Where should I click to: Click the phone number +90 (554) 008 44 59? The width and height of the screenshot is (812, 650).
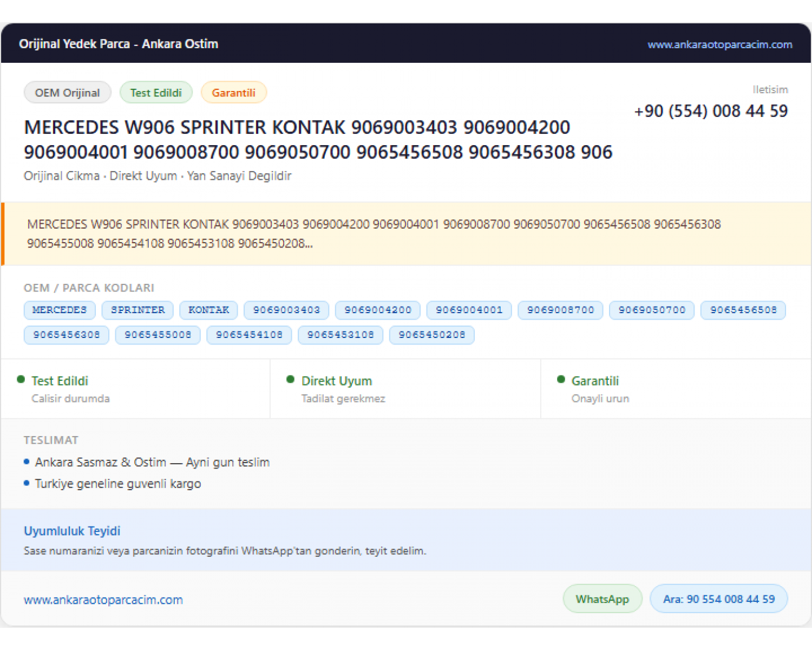tap(711, 111)
